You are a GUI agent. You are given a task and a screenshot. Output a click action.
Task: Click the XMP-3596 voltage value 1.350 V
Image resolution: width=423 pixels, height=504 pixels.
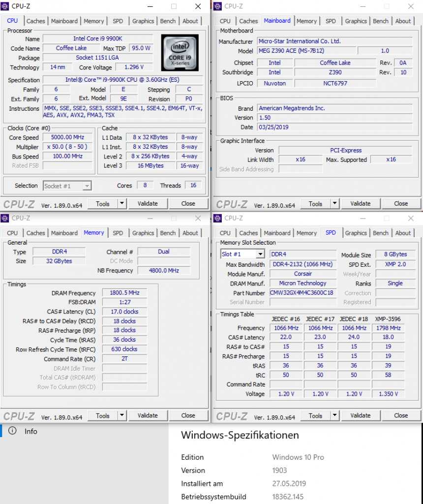click(388, 394)
